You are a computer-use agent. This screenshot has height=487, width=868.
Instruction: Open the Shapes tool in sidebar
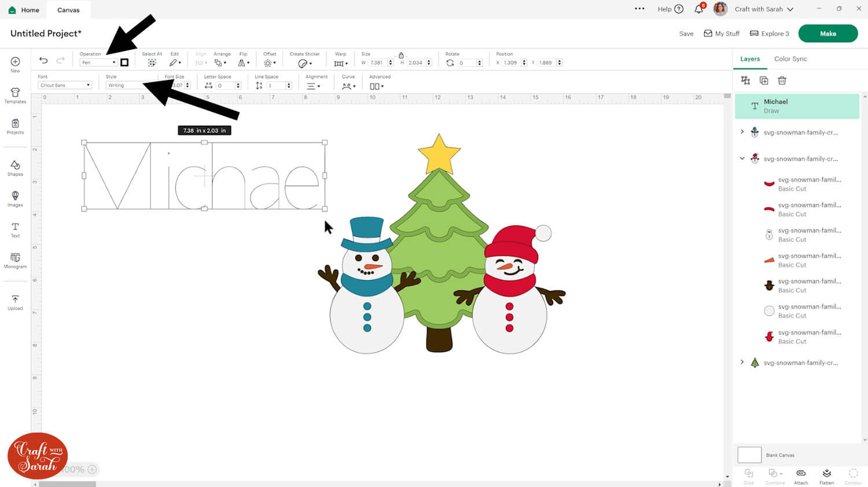coord(15,168)
